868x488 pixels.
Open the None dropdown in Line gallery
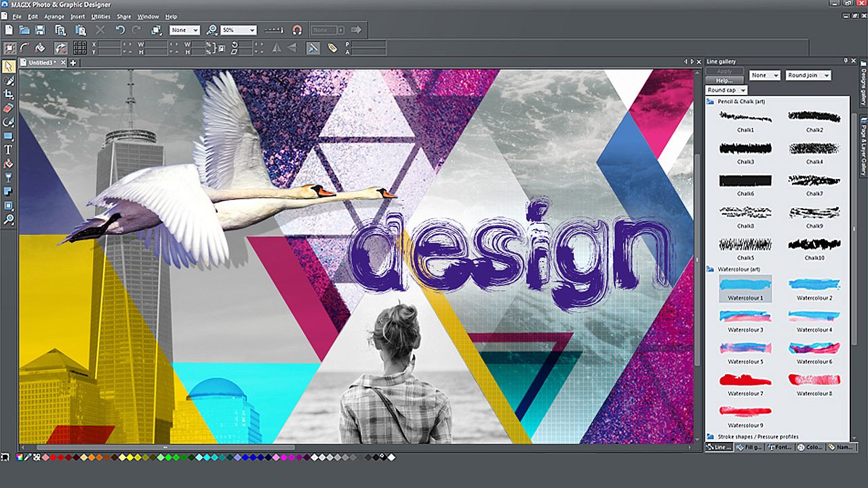pos(765,76)
